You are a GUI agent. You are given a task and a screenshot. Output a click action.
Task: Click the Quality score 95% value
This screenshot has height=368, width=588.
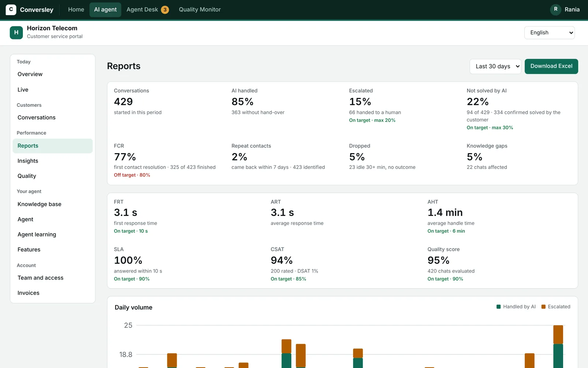(438, 261)
